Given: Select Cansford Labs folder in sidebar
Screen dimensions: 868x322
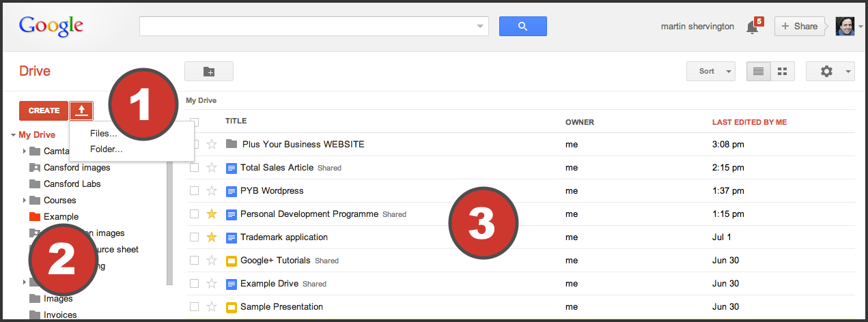Looking at the screenshot, I should click(x=72, y=184).
